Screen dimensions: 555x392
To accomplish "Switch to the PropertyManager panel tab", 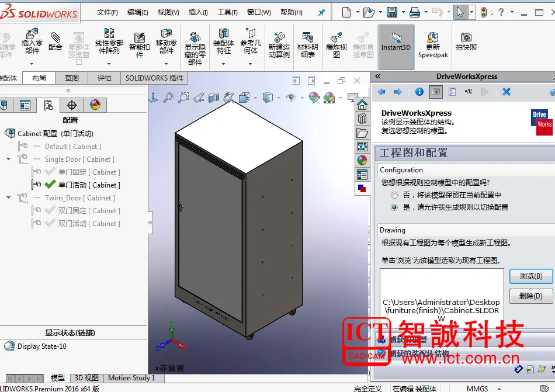I will (x=25, y=105).
